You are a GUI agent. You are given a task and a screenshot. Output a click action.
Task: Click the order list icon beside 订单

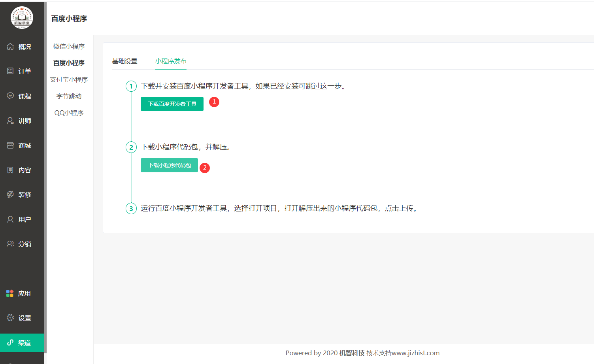[x=10, y=71]
